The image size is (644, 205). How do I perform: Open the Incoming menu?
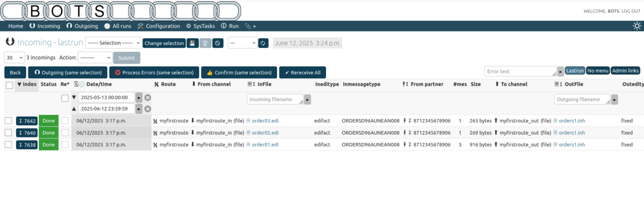45,26
